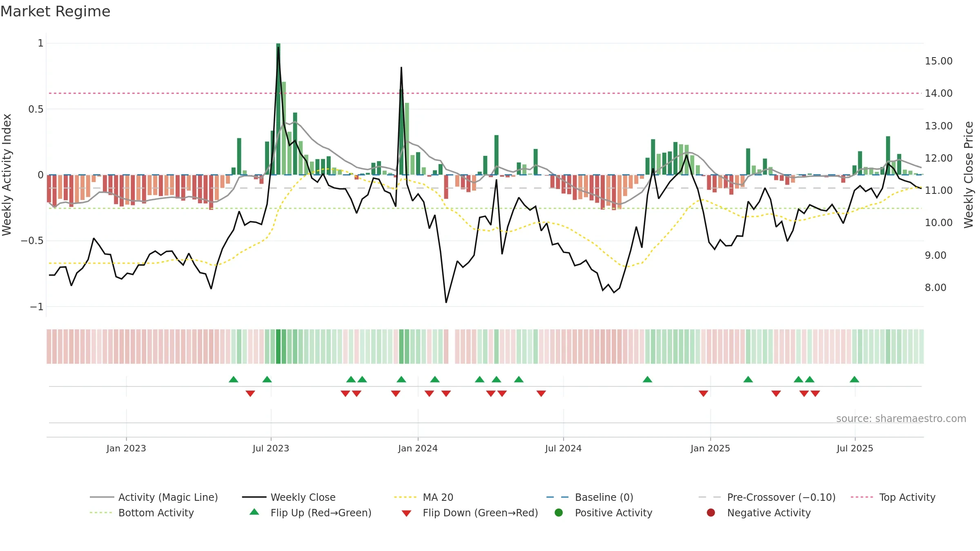Click the darkest green regime strip cell in July 2023
The width and height of the screenshot is (980, 551).
pyautogui.click(x=278, y=347)
